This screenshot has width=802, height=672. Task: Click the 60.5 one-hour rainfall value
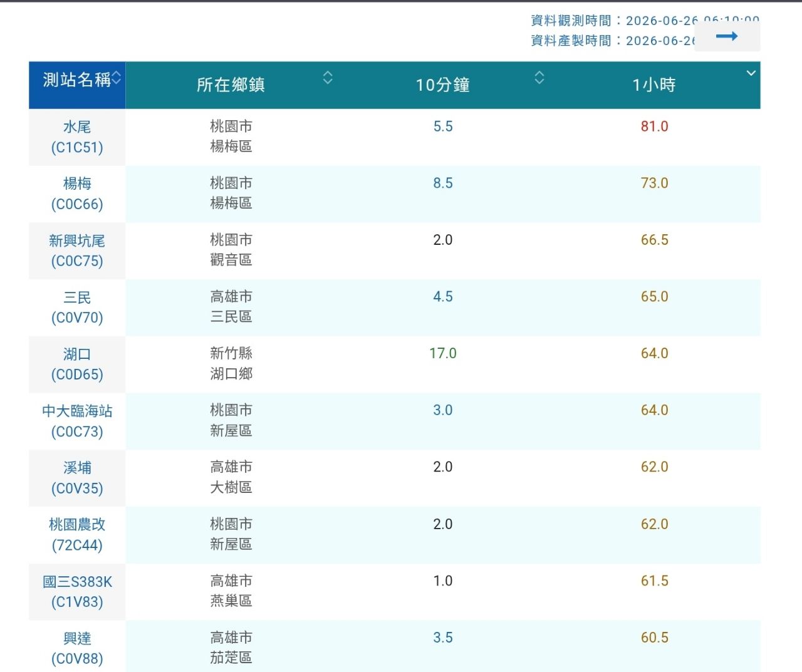point(655,638)
